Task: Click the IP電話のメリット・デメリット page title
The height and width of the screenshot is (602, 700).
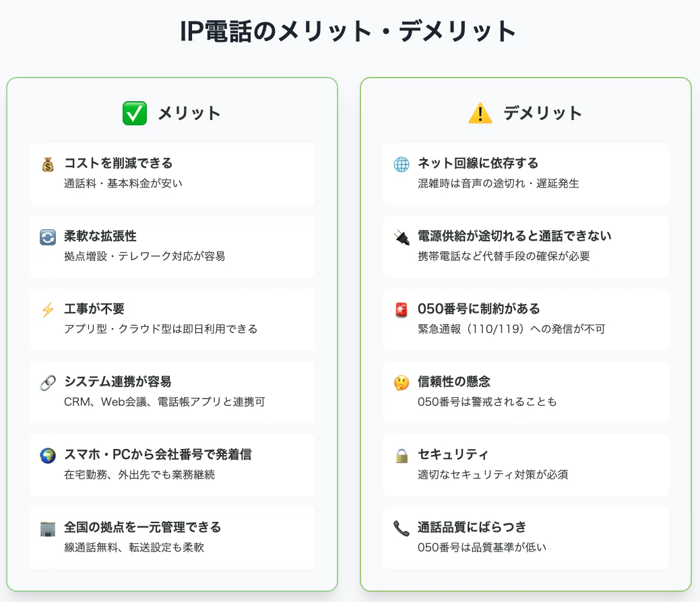Action: click(x=349, y=31)
